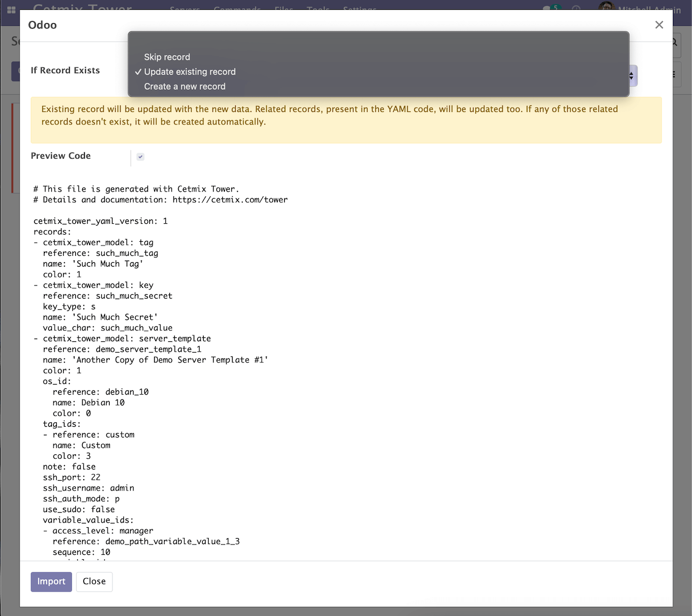Close the Odoo dialog with the X
Viewport: 692px width, 616px height.
tap(659, 25)
